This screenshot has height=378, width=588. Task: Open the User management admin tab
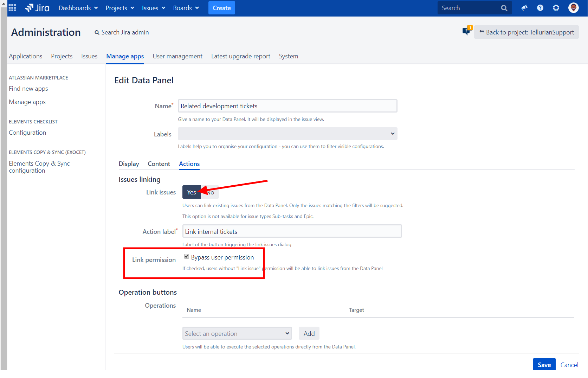177,56
